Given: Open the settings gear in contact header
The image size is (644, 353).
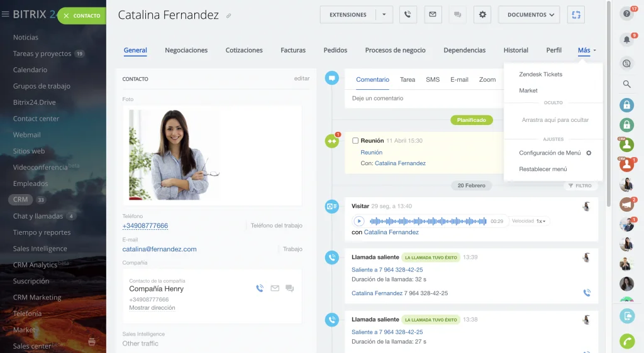Looking at the screenshot, I should pos(482,14).
